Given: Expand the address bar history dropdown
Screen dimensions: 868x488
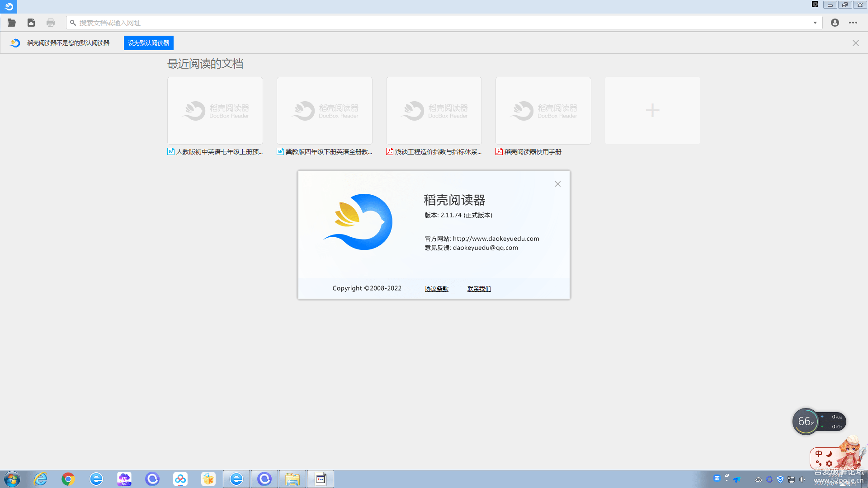Looking at the screenshot, I should click(815, 23).
